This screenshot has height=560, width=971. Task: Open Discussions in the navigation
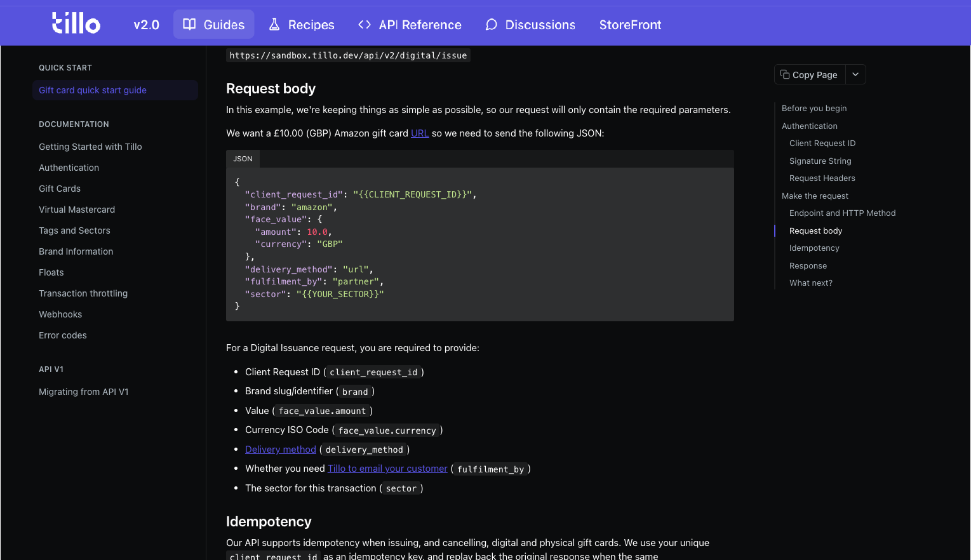point(530,24)
